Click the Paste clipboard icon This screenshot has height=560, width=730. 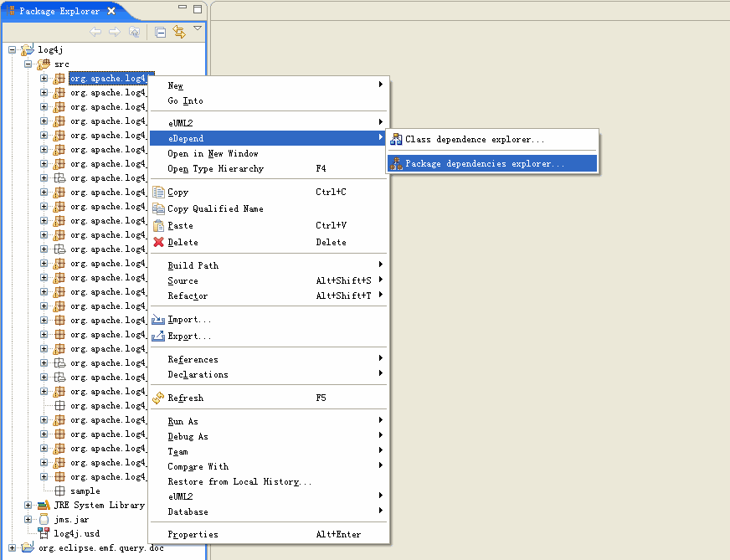coord(159,225)
